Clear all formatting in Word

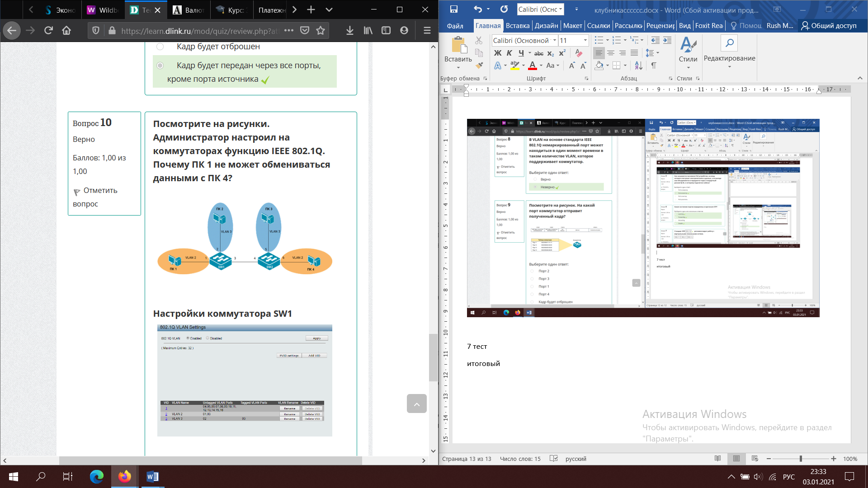point(579,53)
